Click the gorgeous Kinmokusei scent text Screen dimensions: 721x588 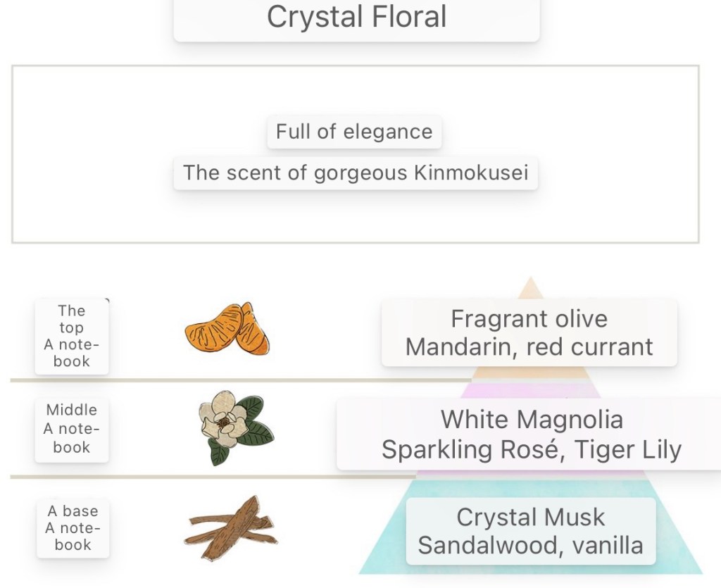coord(356,173)
